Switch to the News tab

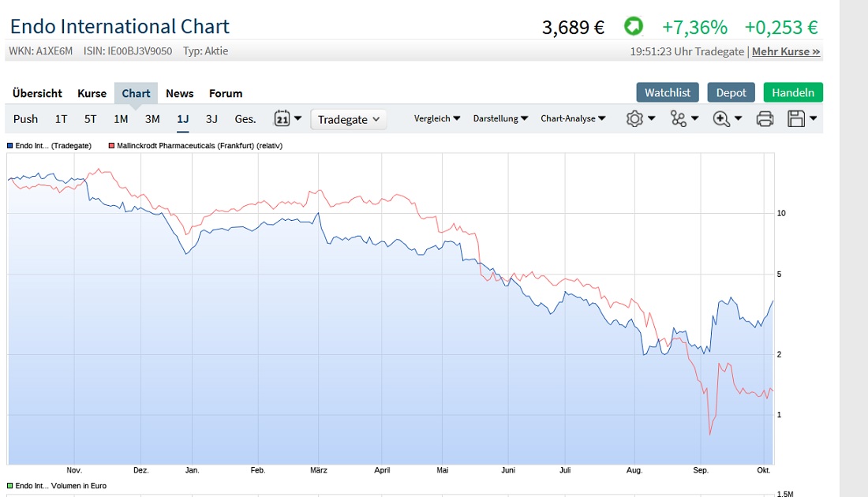pos(179,92)
